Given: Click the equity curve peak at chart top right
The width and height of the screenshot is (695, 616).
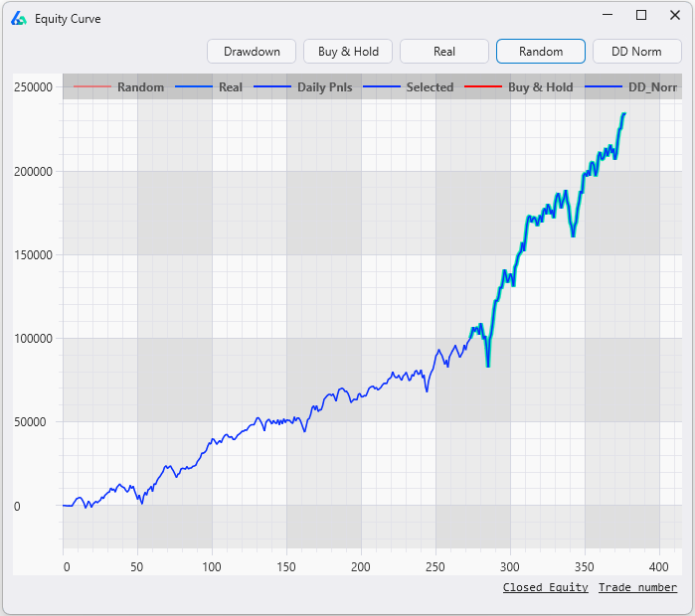Looking at the screenshot, I should point(624,114).
